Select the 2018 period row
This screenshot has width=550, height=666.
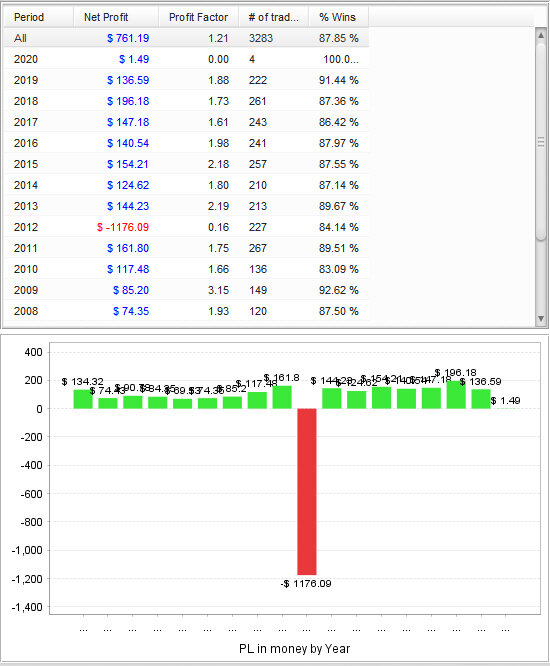tap(186, 101)
